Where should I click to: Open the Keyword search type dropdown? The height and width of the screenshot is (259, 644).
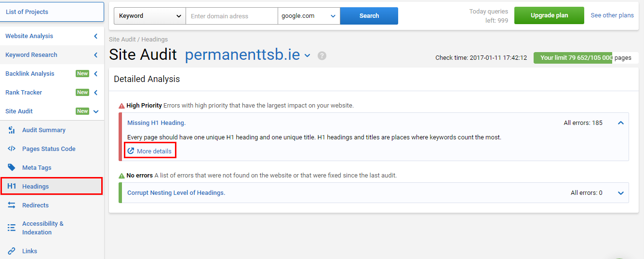click(x=150, y=16)
